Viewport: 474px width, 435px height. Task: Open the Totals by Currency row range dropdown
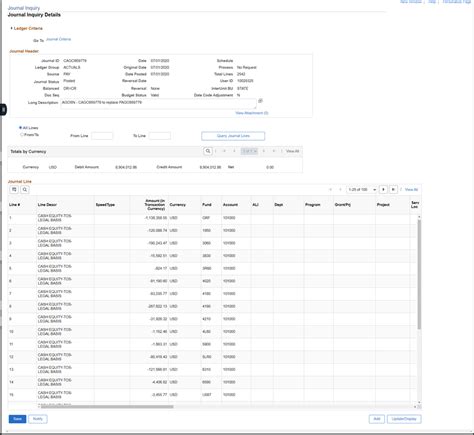pos(249,151)
